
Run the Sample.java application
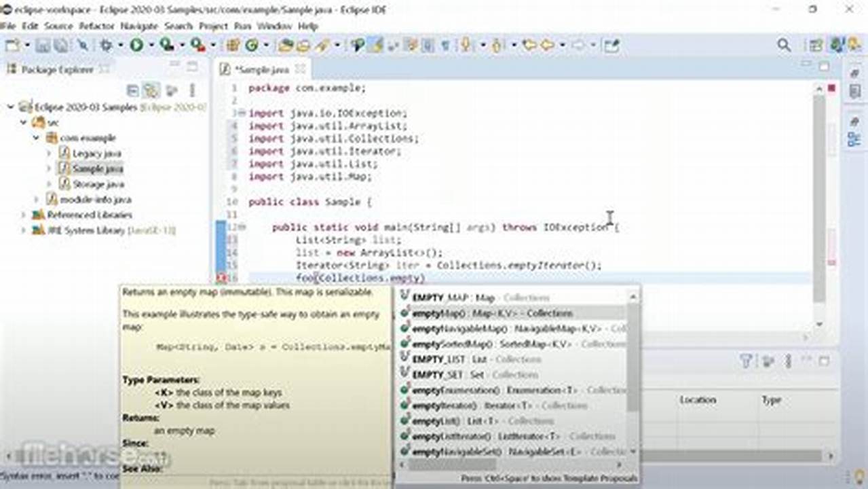(136, 45)
